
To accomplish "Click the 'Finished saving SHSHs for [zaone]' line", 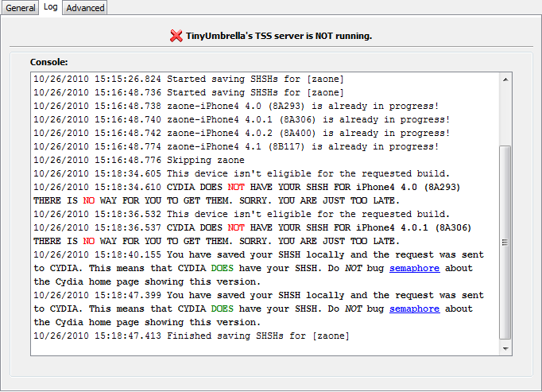I will [x=192, y=336].
